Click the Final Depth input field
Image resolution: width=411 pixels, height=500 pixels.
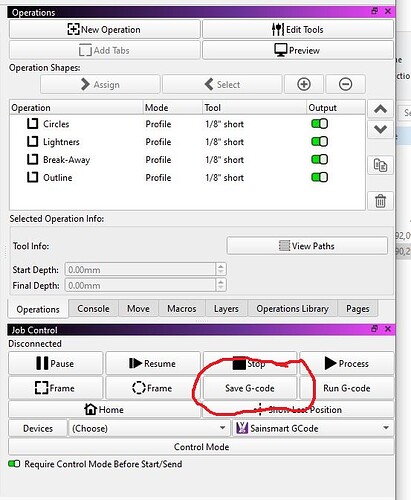tap(141, 285)
